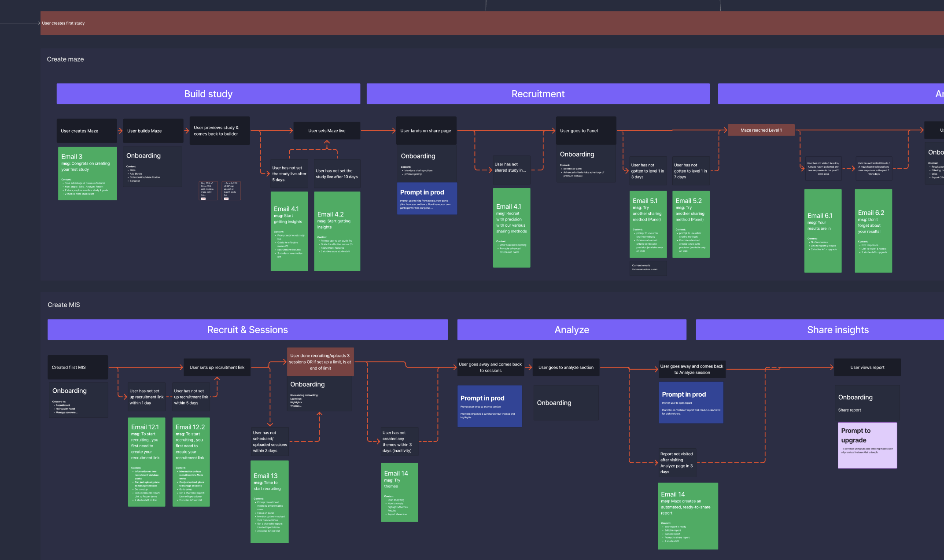Select the 'Build study' purple header
The width and height of the screenshot is (944, 560).
[208, 94]
